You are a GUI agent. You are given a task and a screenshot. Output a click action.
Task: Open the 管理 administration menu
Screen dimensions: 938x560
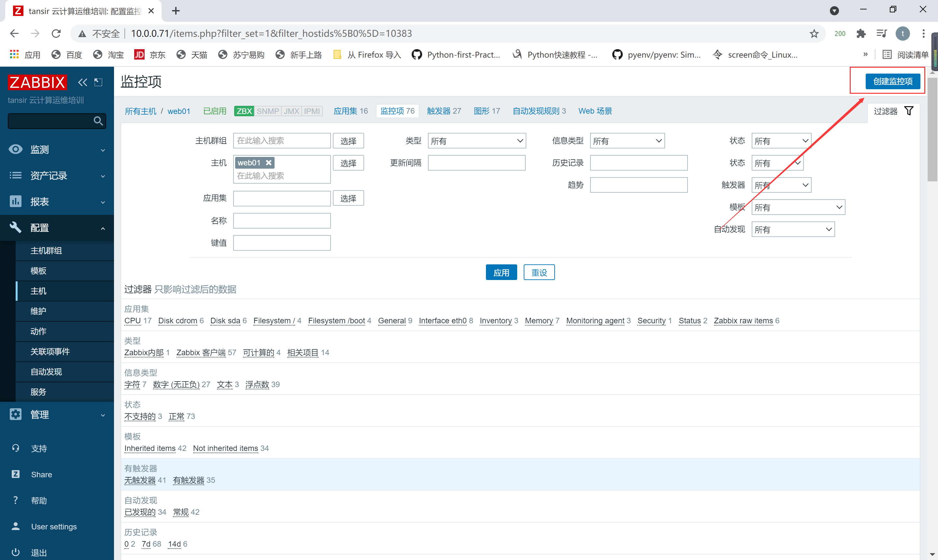57,414
